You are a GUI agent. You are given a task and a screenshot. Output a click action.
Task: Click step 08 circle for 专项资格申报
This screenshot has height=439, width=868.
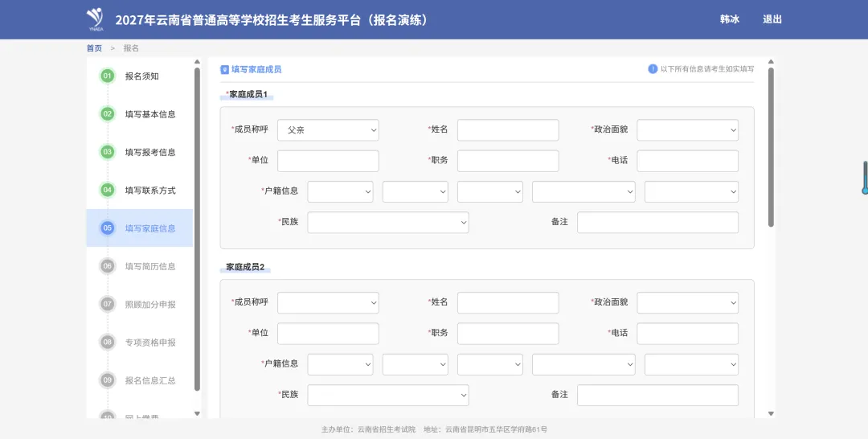tap(108, 343)
